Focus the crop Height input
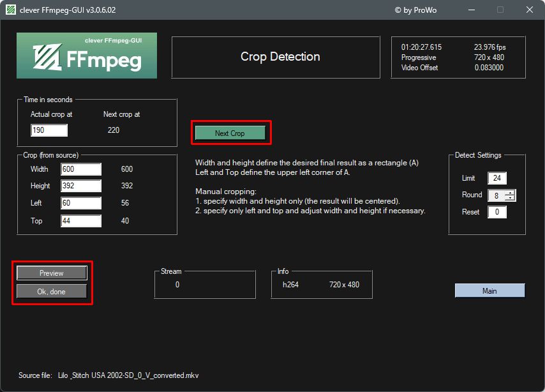The width and height of the screenshot is (545, 392). tap(81, 186)
